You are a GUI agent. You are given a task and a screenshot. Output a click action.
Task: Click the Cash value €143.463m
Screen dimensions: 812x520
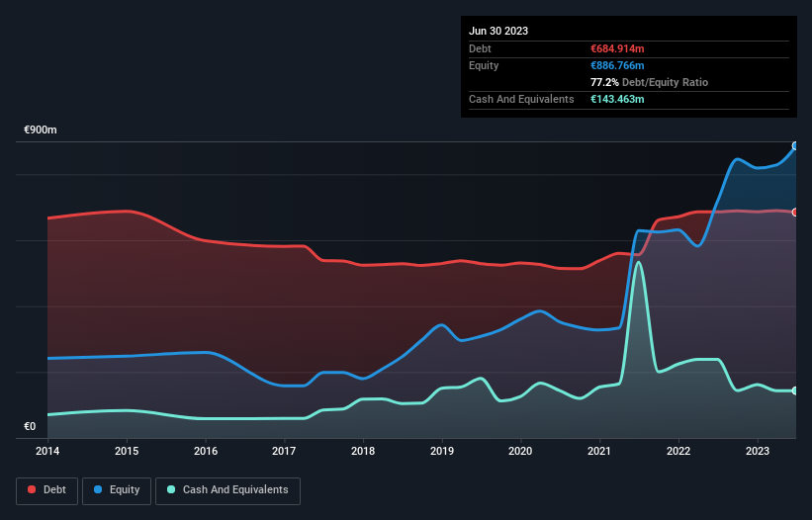point(617,99)
